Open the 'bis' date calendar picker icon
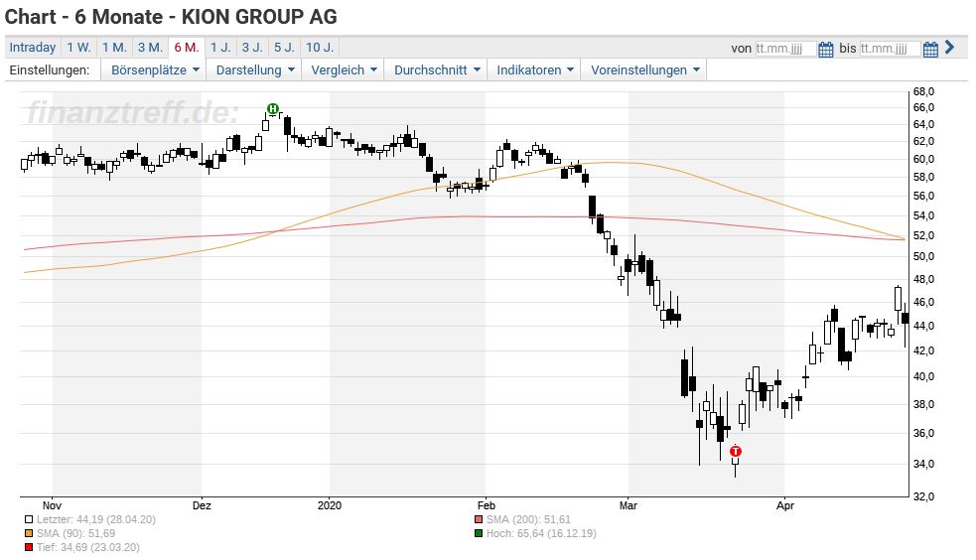Image resolution: width=976 pixels, height=560 pixels. [x=930, y=50]
